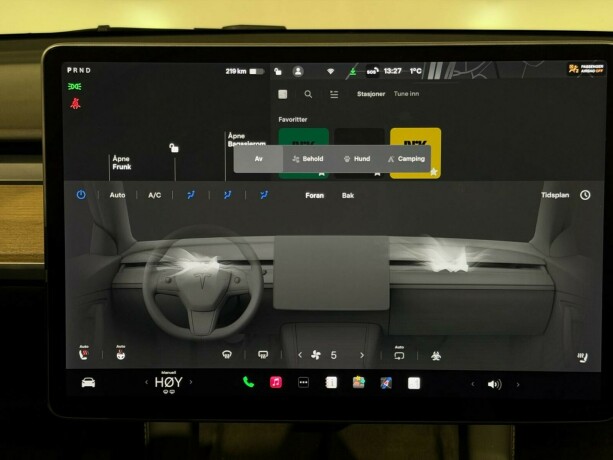Tap the star on the yellow NRK tile

click(434, 172)
